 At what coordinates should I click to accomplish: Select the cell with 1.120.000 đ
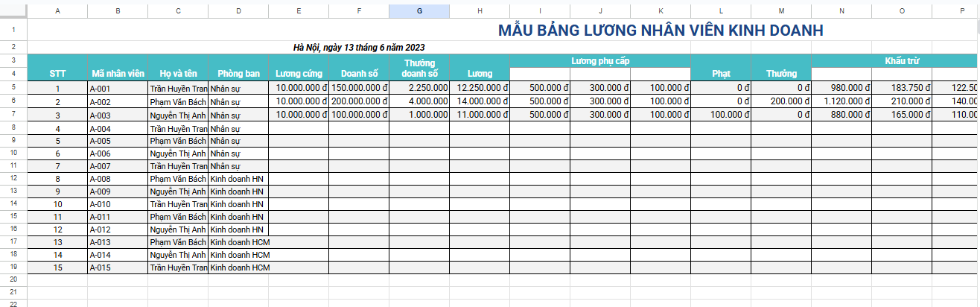[841, 101]
